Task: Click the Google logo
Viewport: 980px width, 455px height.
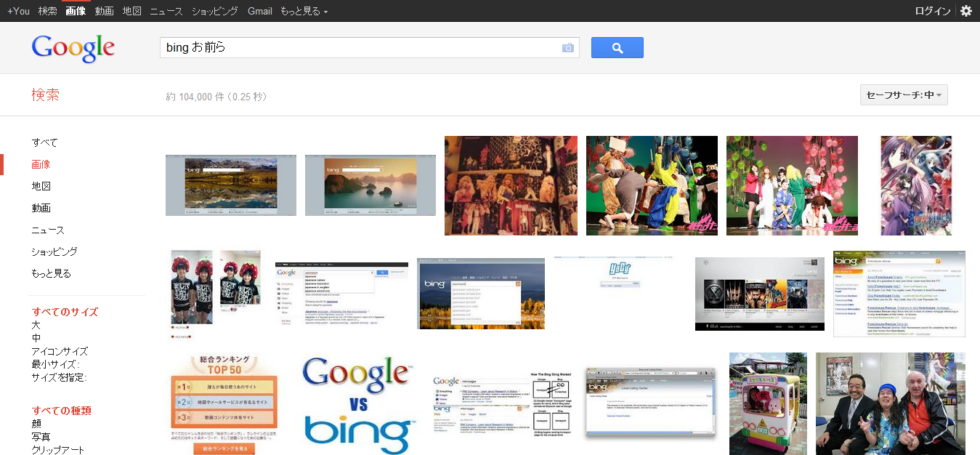Action: click(73, 48)
